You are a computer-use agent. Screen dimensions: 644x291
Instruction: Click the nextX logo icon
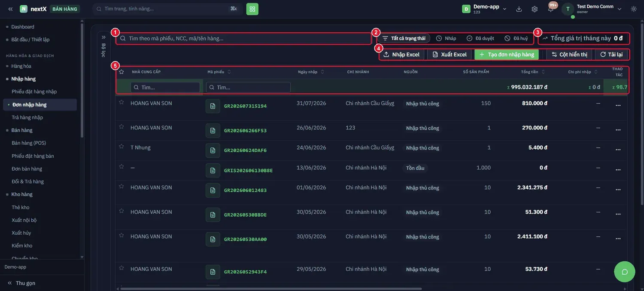[x=24, y=9]
